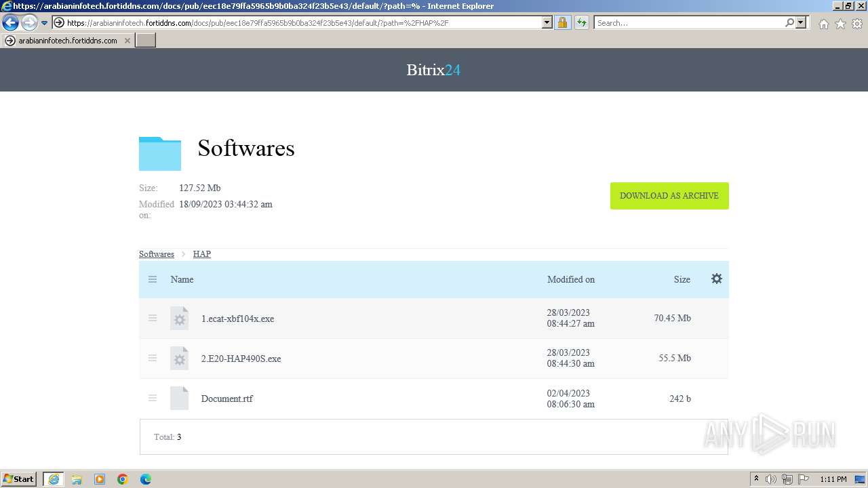Viewport: 868px width, 488px height.
Task: Click the row menu icon for Document.rtf
Action: 153,398
